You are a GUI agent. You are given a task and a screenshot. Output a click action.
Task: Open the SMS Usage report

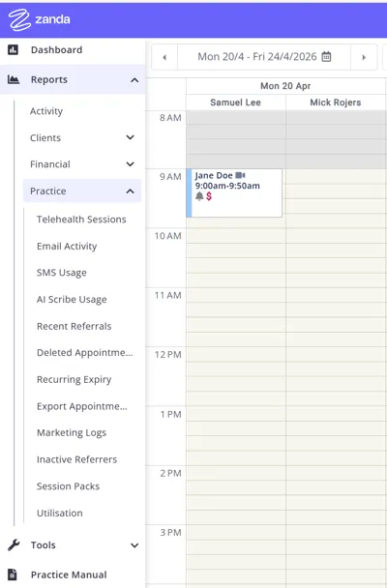pyautogui.click(x=62, y=273)
